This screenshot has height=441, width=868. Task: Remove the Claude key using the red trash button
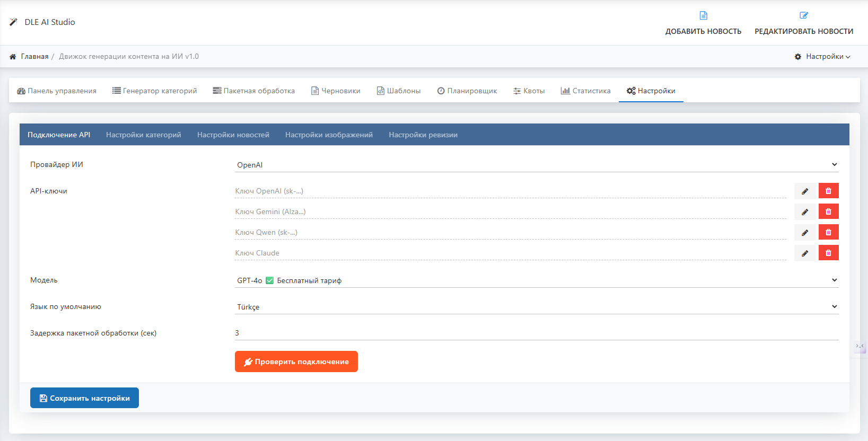pyautogui.click(x=828, y=253)
